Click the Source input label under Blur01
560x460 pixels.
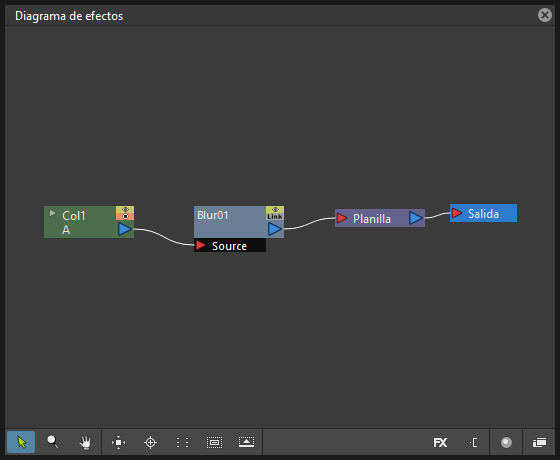click(229, 246)
